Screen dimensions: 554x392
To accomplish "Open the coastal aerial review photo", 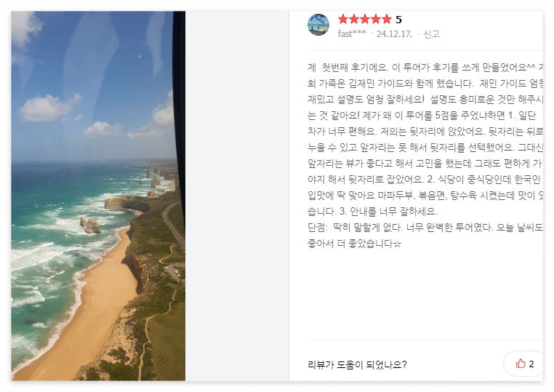I will click(98, 196).
